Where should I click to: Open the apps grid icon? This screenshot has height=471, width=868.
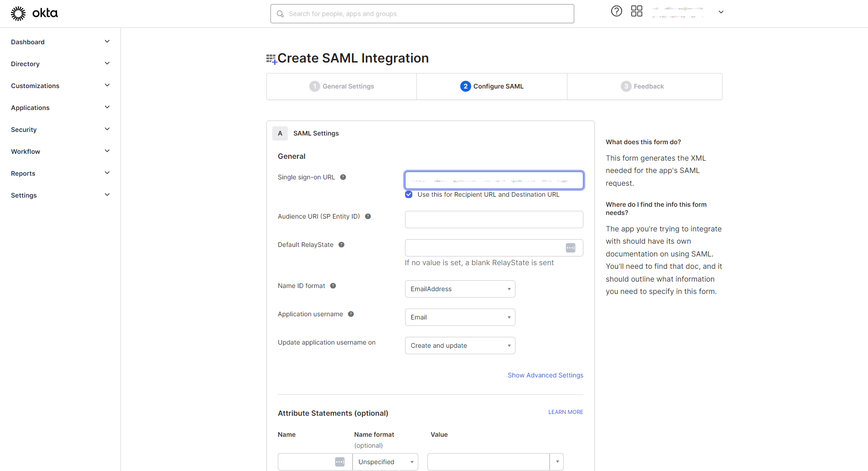[636, 11]
